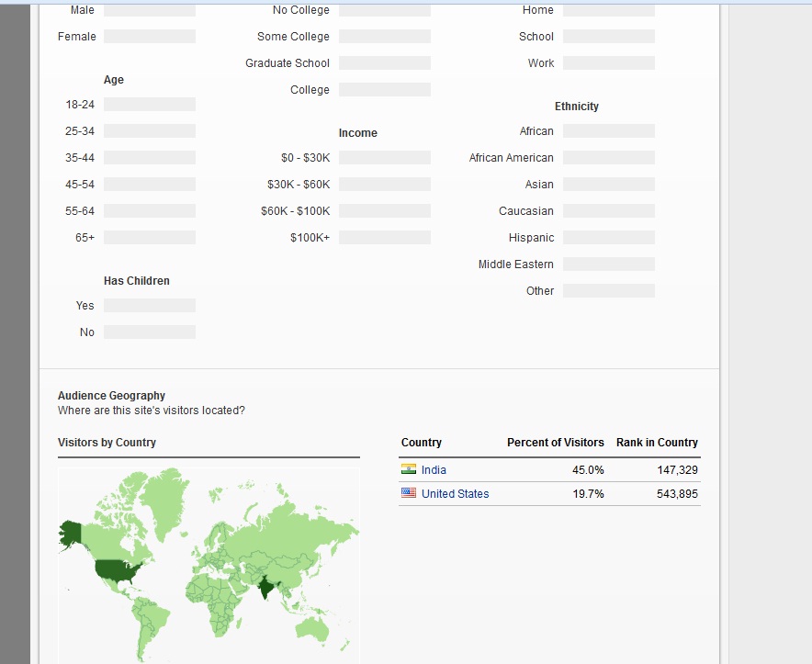Click the 18-24 age bar
The height and width of the screenshot is (664, 812).
[x=150, y=105]
